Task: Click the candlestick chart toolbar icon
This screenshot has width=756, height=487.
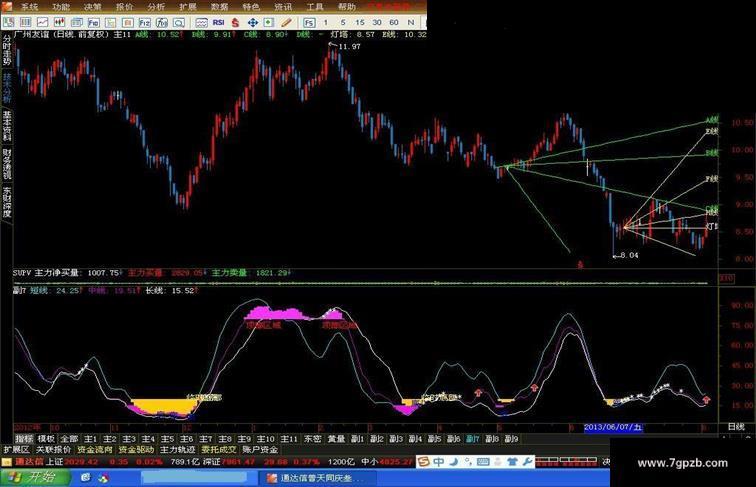Action: [x=59, y=22]
